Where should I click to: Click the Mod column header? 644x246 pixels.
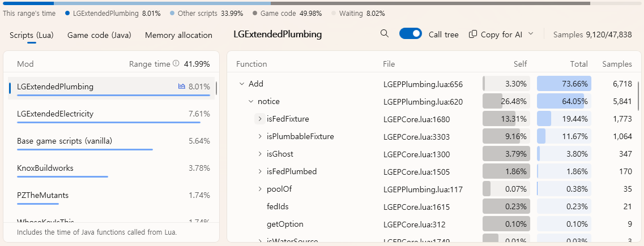(x=25, y=64)
